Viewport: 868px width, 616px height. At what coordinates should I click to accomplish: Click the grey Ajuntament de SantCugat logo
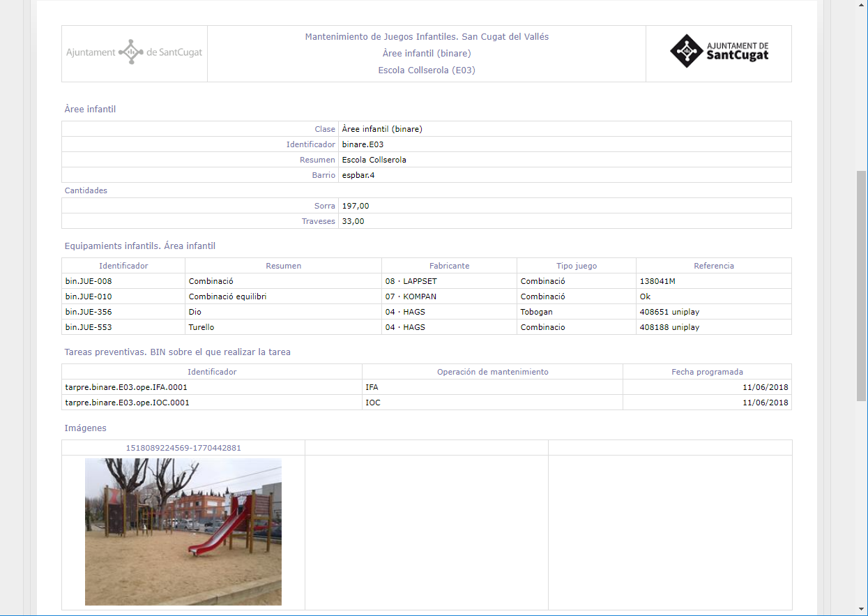pos(134,52)
